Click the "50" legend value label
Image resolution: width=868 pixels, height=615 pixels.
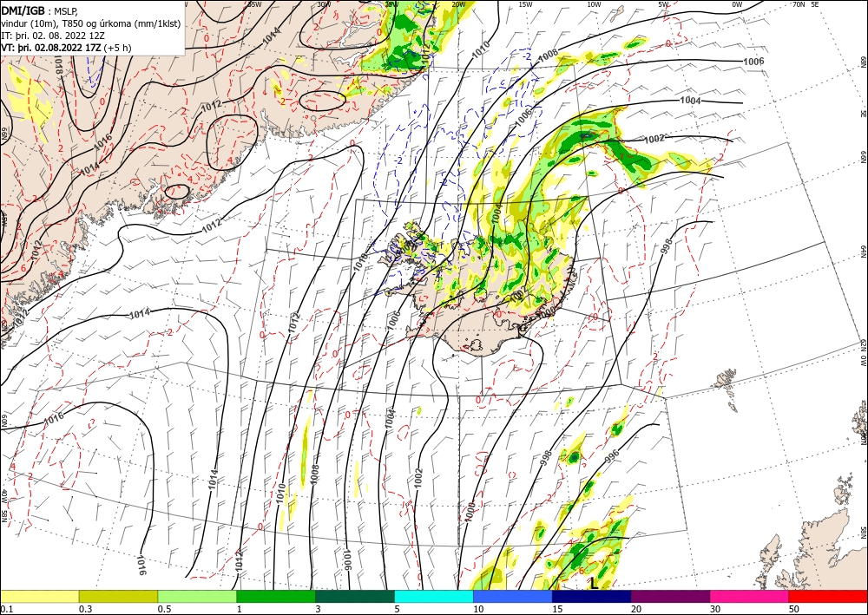(794, 609)
